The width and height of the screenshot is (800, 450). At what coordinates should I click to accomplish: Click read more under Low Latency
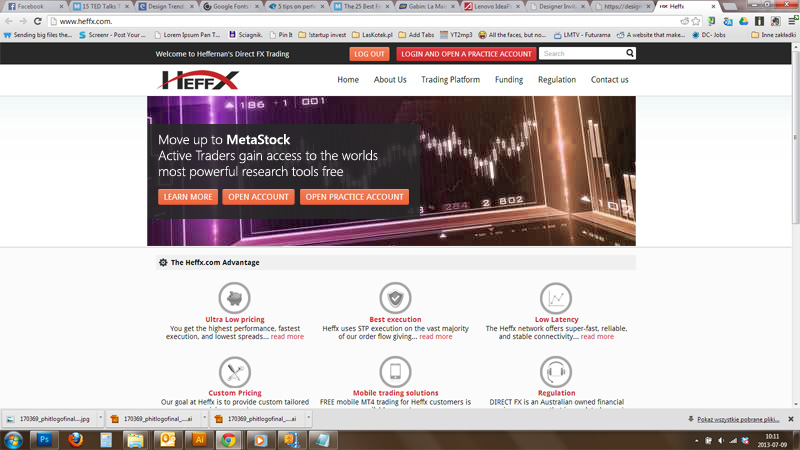click(597, 337)
